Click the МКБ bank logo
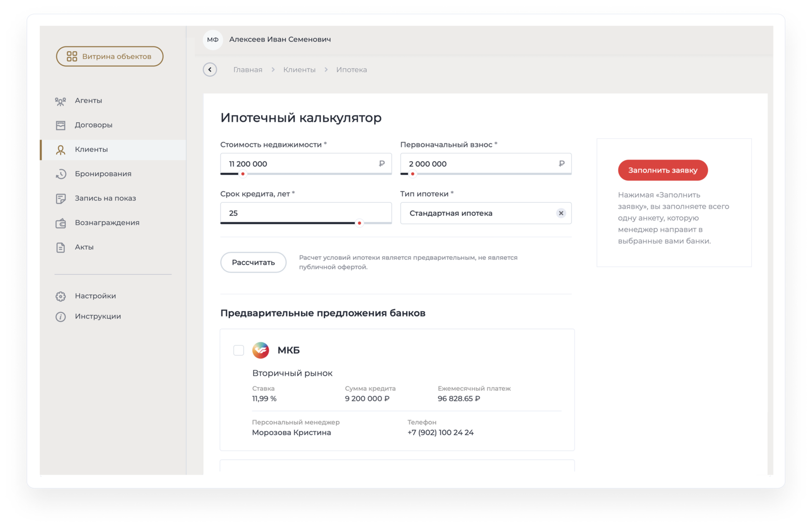This screenshot has height=528, width=812. 261,350
